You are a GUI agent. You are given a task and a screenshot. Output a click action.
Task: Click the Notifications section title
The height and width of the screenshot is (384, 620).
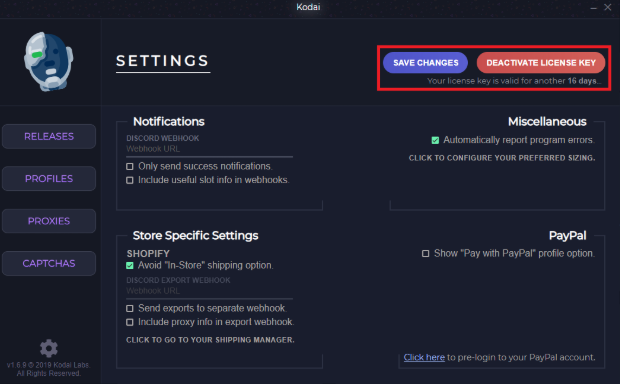point(169,121)
